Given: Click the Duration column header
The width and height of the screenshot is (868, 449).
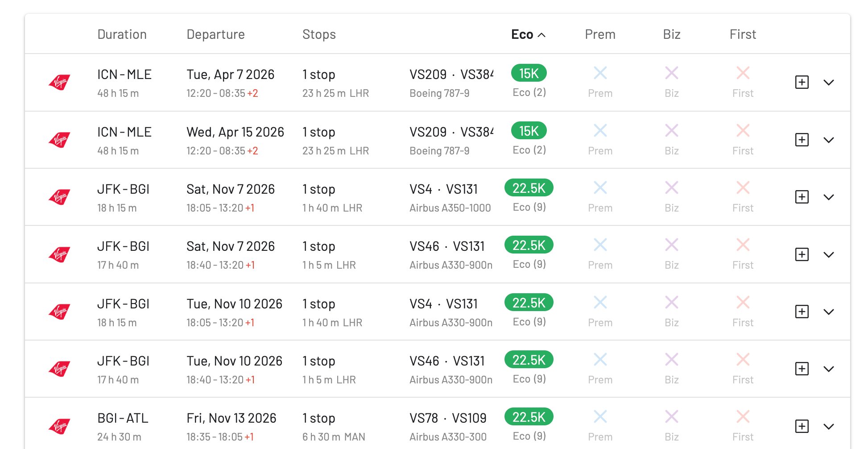Looking at the screenshot, I should pos(122,34).
